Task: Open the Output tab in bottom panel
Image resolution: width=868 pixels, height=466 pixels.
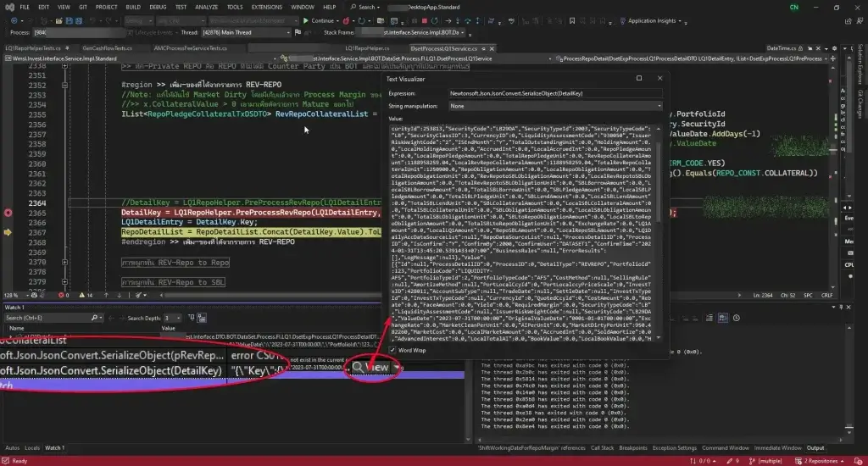Action: pyautogui.click(x=815, y=447)
